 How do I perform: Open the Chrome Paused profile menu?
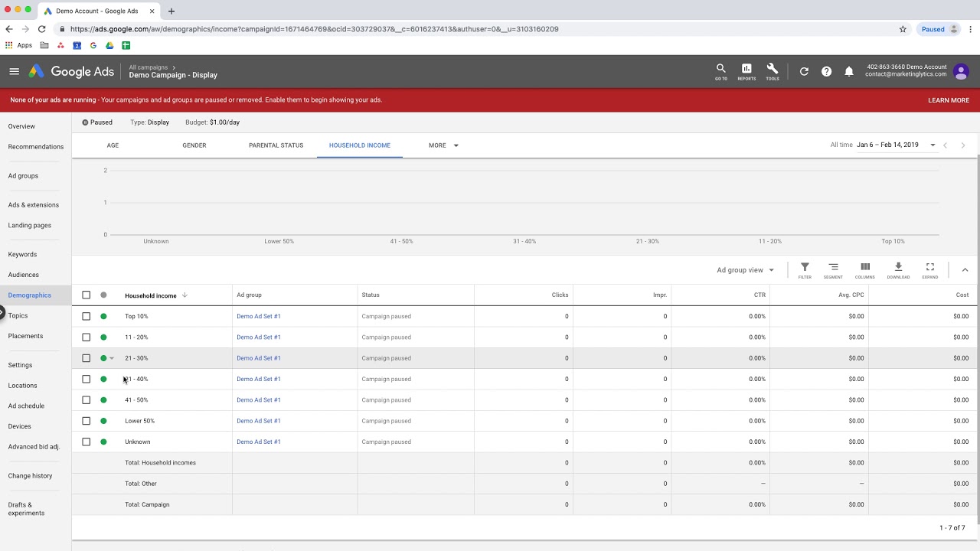(x=939, y=29)
